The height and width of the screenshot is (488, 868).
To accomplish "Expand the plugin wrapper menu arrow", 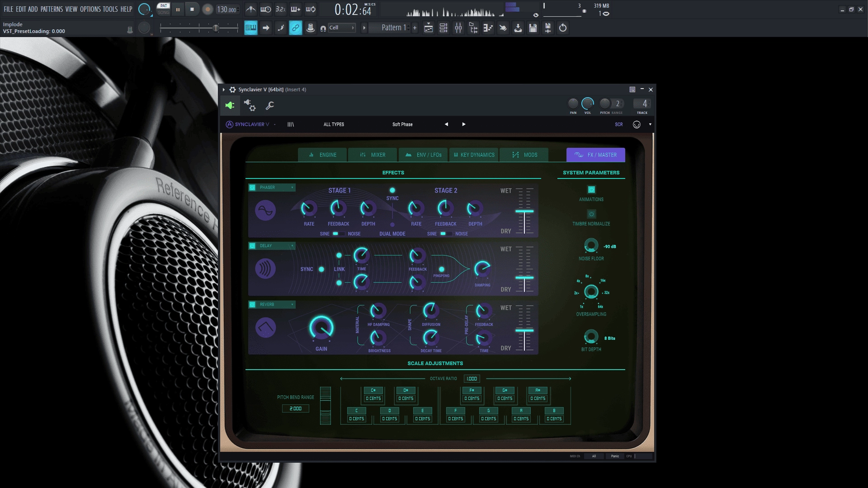I will [224, 89].
